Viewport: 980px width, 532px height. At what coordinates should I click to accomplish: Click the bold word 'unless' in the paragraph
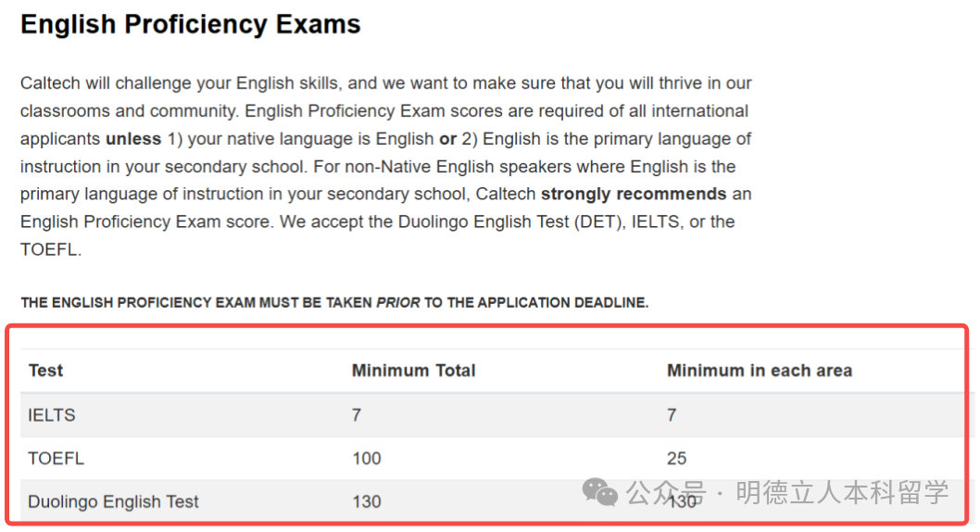coord(133,139)
